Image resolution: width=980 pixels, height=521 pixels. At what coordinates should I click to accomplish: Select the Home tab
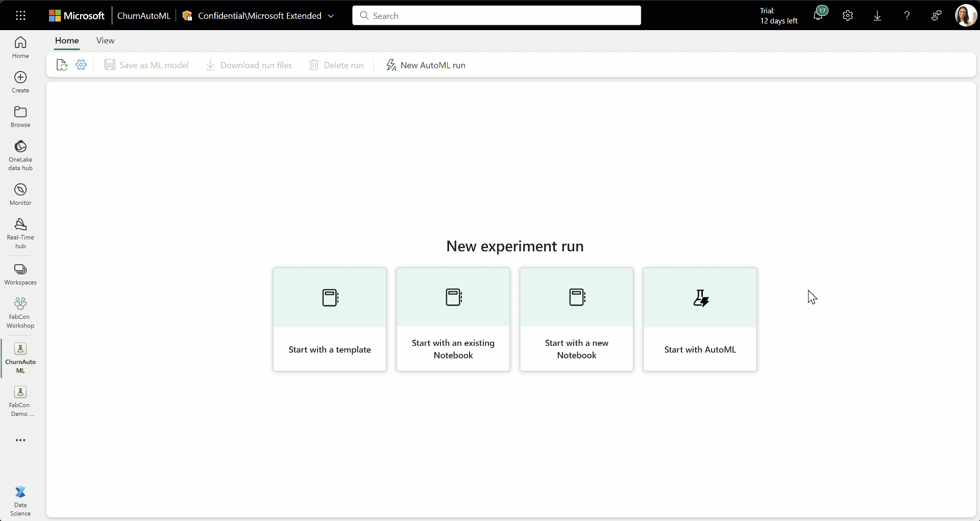(x=66, y=41)
